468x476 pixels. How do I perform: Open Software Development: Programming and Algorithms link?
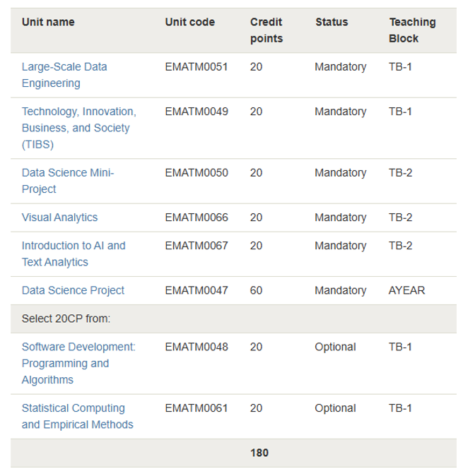tap(78, 363)
